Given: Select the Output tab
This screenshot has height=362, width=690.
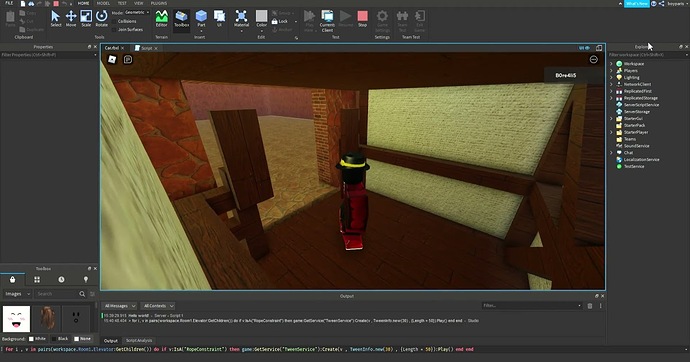Looking at the screenshot, I should tap(110, 340).
